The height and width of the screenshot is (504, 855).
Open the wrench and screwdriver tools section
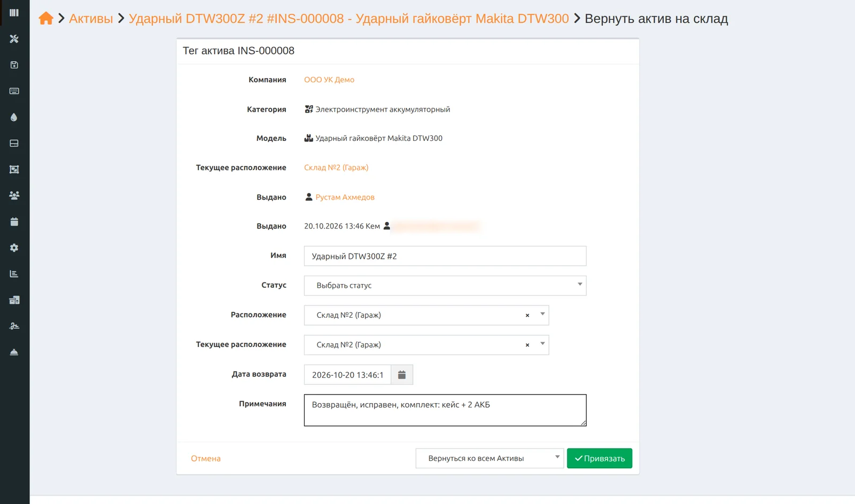(x=14, y=39)
